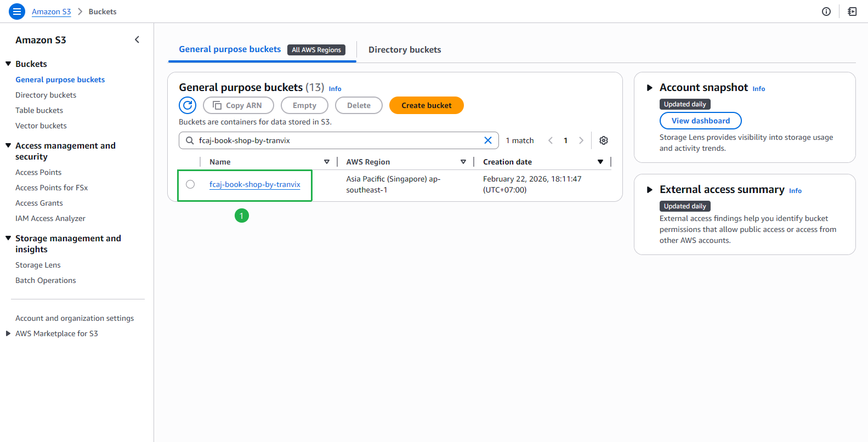Open Info link next to General purpose buckets

[x=335, y=89]
